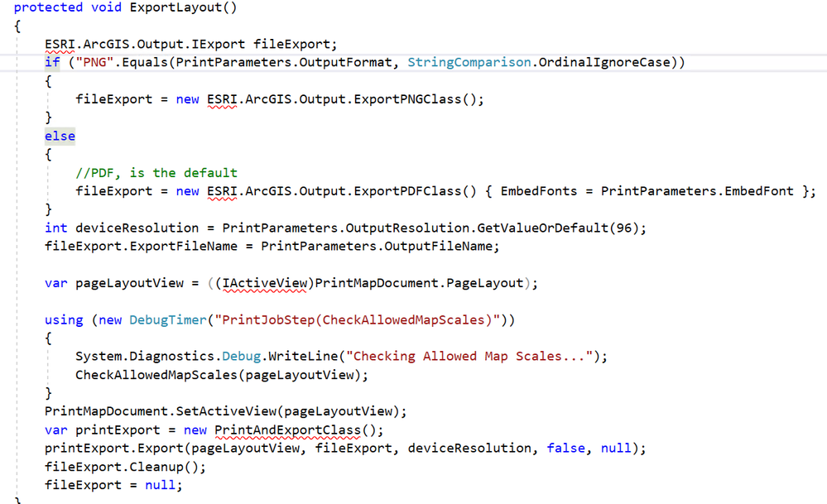Click the underlined PrintAndExportClass identifier
827x504 pixels.
click(x=287, y=430)
